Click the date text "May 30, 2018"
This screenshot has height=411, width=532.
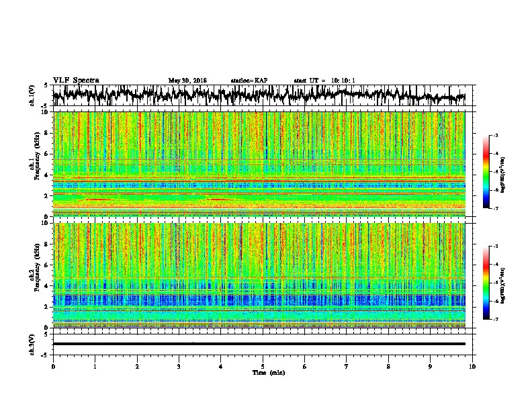click(187, 81)
